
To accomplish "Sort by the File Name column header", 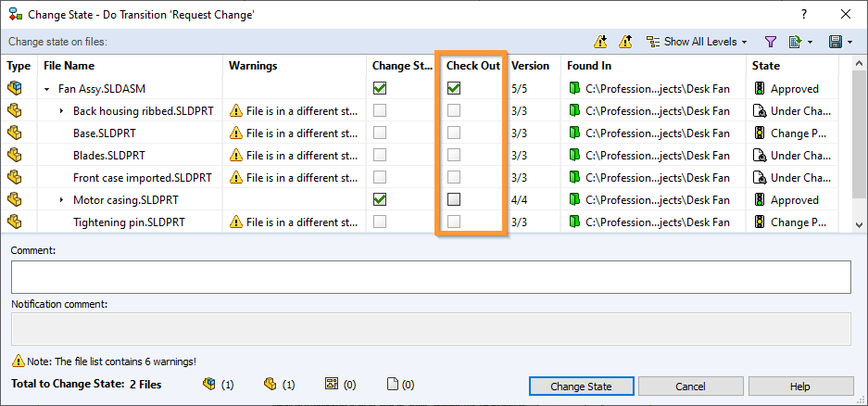I will (69, 66).
